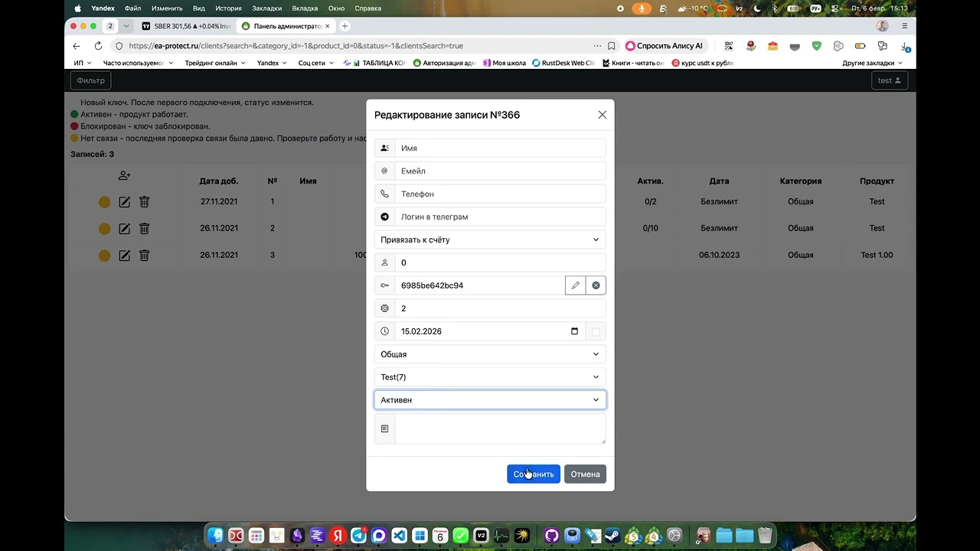
Task: Clear the key with the x-circle icon
Action: [x=596, y=285]
